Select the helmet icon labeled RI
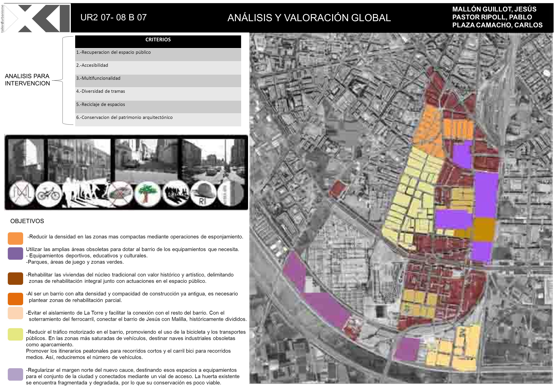Screen dimensions: 555x392 203,194
